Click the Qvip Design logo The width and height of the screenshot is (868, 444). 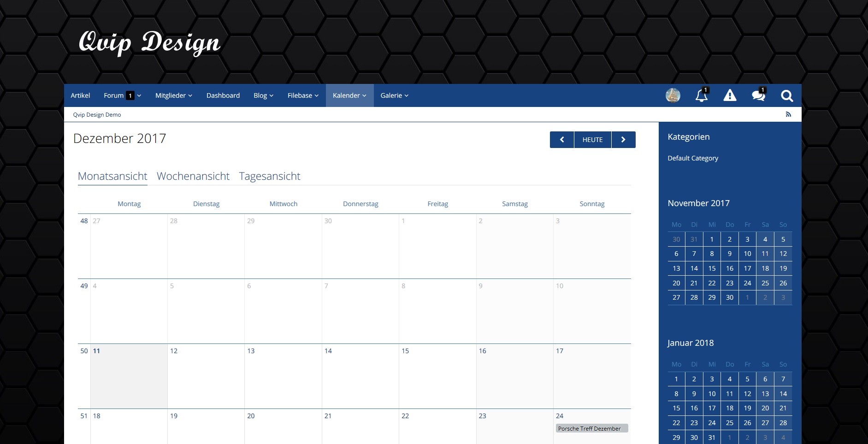[149, 43]
